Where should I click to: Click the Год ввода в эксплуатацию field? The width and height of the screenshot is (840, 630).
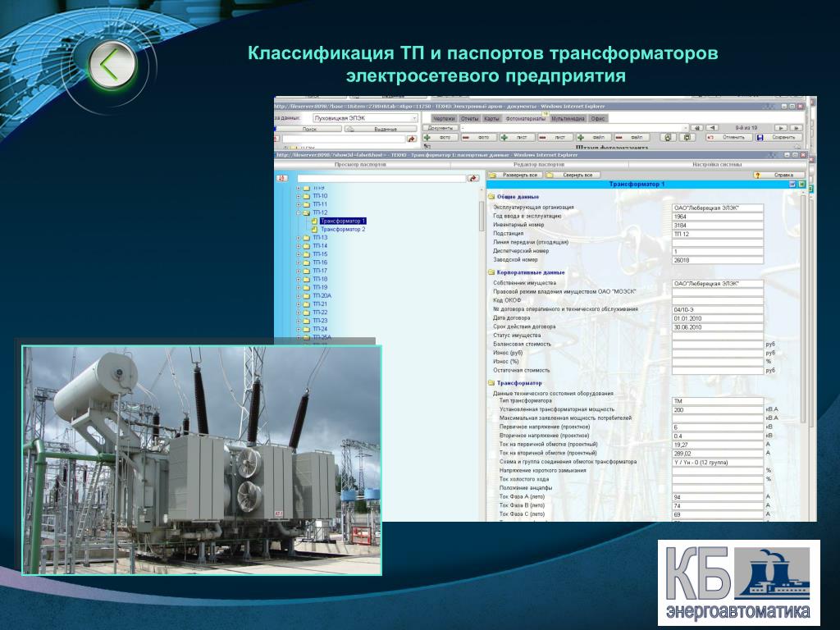pyautogui.click(x=717, y=217)
